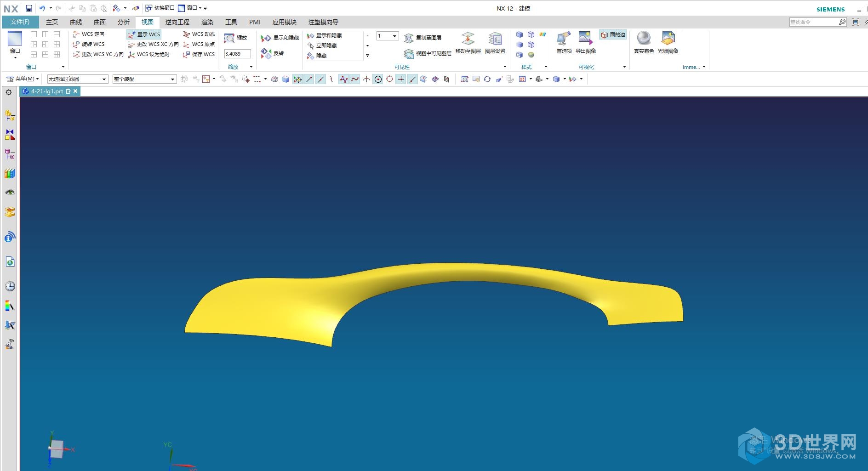Open the History clock icon in resource bar
The height and width of the screenshot is (471, 868).
click(10, 286)
